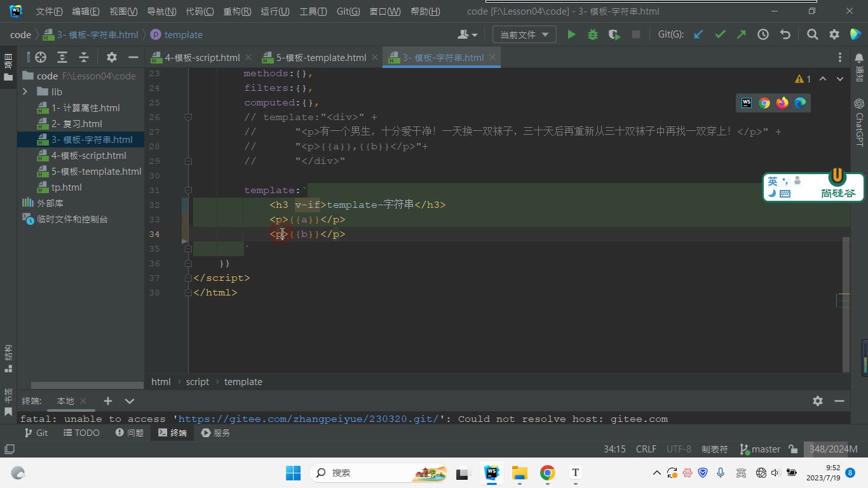Open terminal settings gear
This screenshot has width=868, height=488.
point(818,401)
